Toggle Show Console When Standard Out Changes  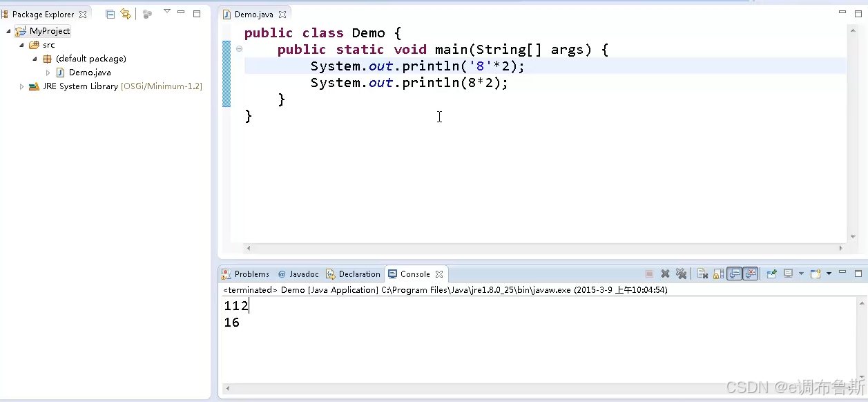(735, 274)
